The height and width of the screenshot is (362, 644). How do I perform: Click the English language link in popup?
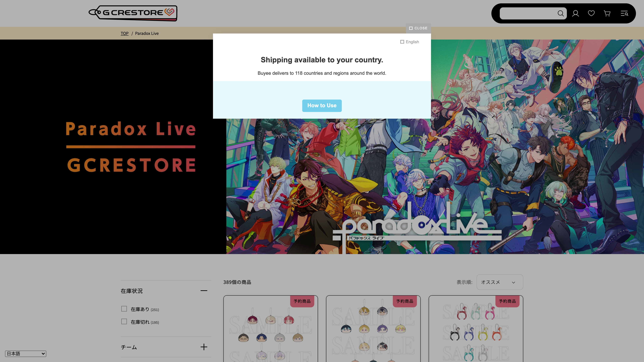tap(410, 42)
